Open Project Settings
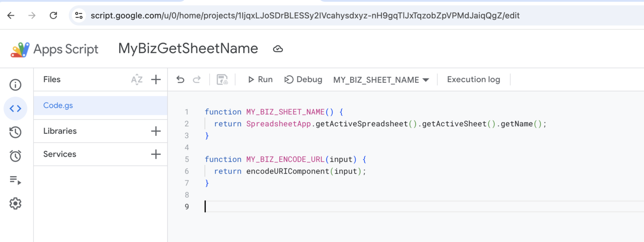This screenshot has height=242, width=644. click(16, 203)
